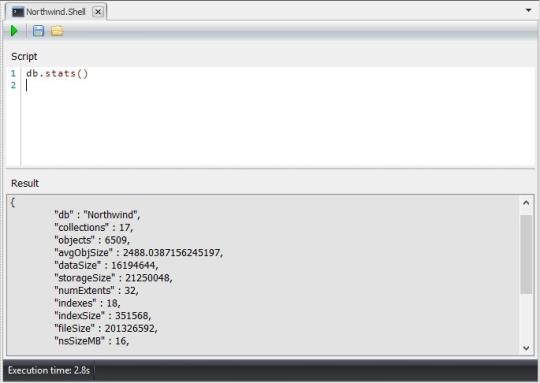Run the script with the green play icon
Viewport: 540px width, 383px height.
[14, 31]
